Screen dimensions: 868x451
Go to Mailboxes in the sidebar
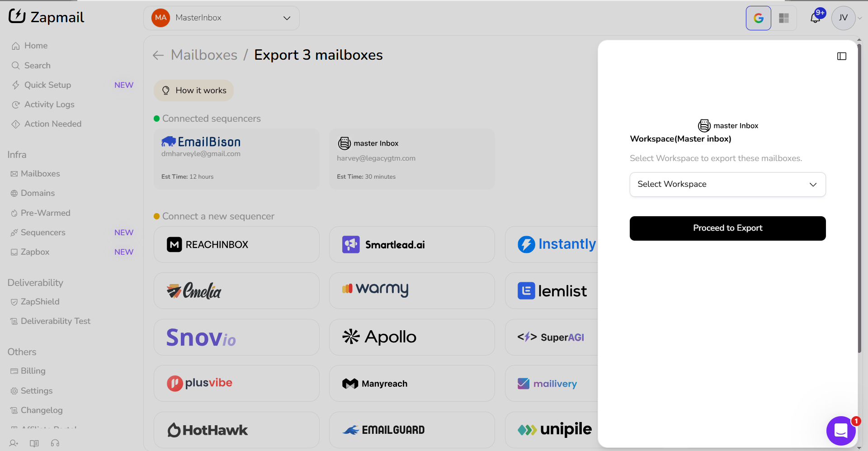click(40, 174)
